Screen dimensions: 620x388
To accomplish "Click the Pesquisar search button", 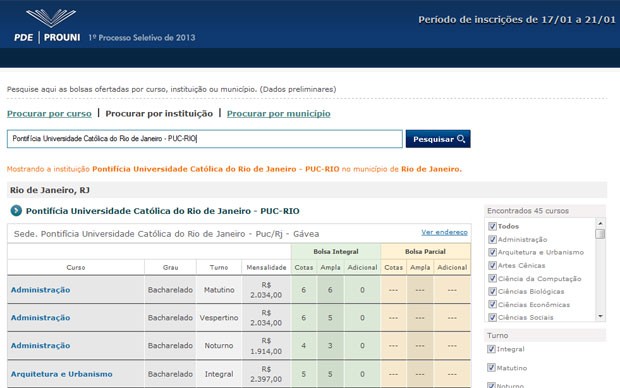I will [438, 139].
